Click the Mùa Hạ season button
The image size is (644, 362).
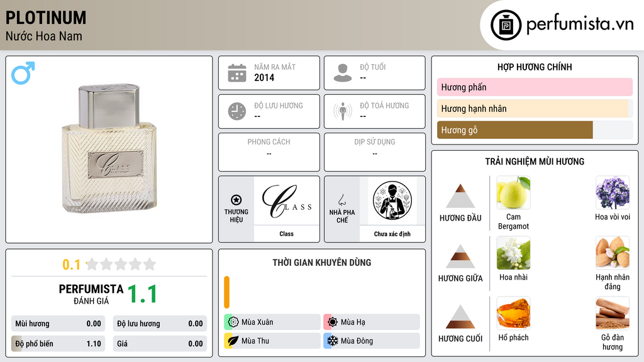[372, 322]
